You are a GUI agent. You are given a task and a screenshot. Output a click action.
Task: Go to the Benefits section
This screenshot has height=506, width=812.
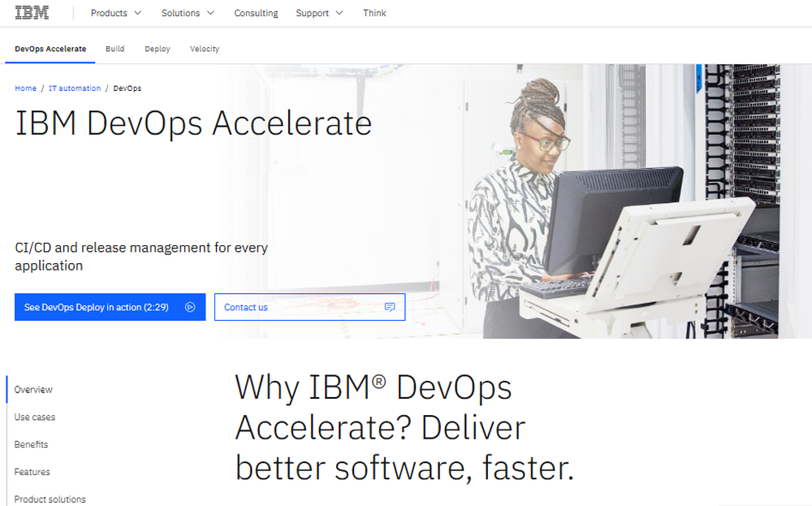click(x=31, y=444)
